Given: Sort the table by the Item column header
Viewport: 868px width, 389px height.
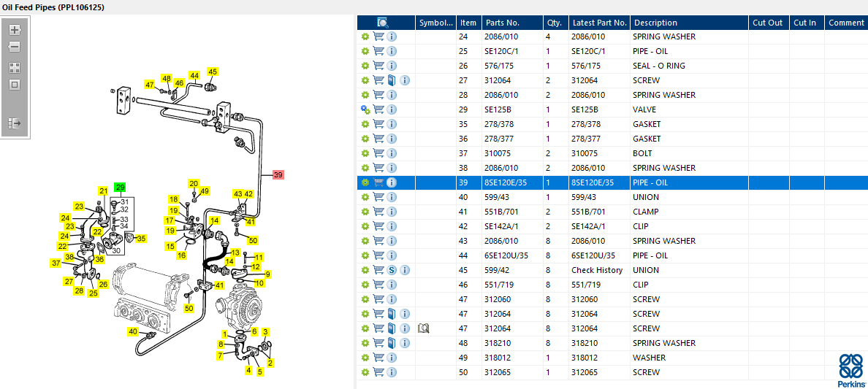Looking at the screenshot, I should pos(469,23).
